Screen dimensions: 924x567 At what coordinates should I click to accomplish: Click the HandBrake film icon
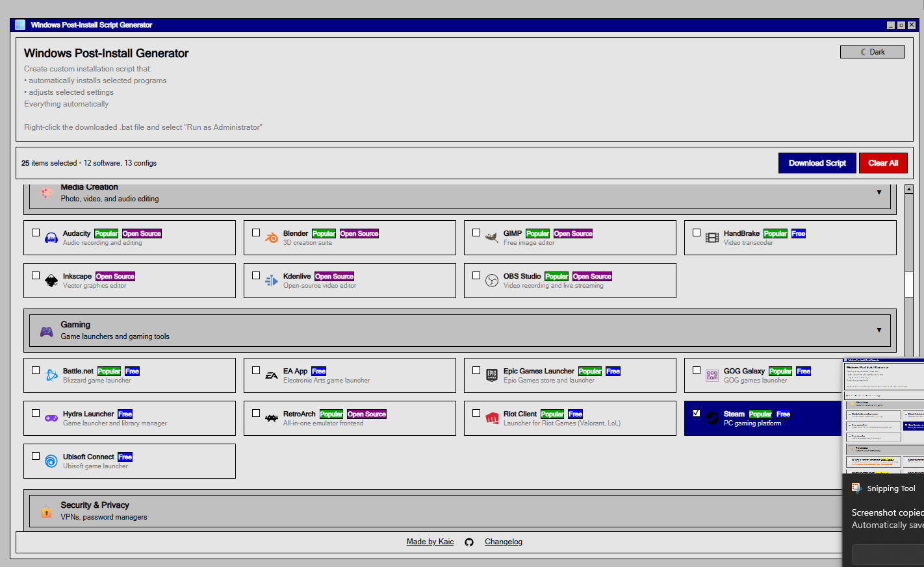pyautogui.click(x=712, y=238)
